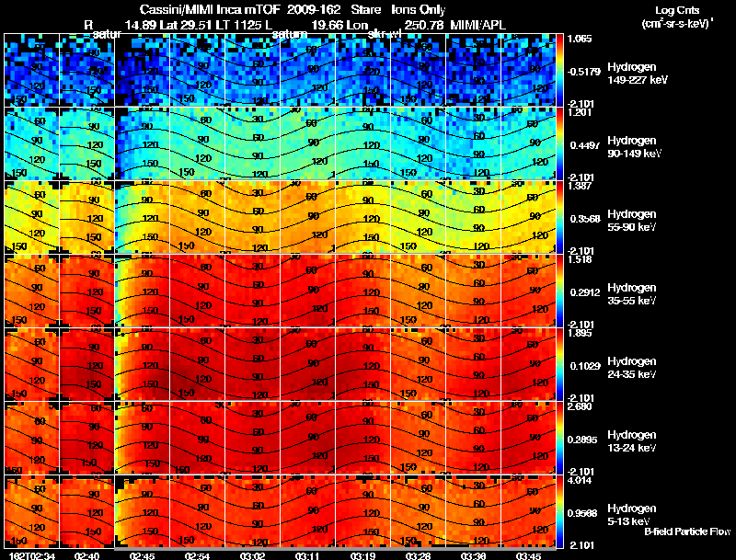Click the 1.518 color scale maximum
736x560 pixels.
pyautogui.click(x=580, y=260)
